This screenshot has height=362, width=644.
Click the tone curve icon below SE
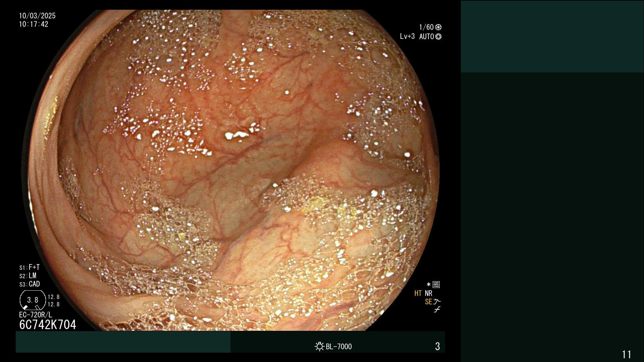tap(437, 310)
